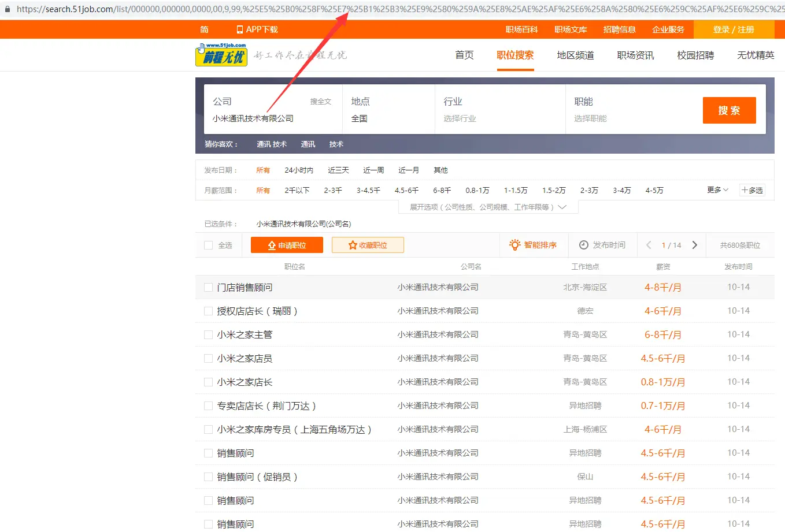Screen dimensions: 785x532
Task: Tick checkbox for 门店销售顾问
Action: [x=209, y=287]
